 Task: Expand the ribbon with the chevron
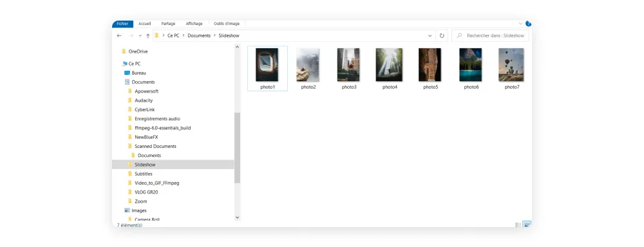(x=521, y=24)
